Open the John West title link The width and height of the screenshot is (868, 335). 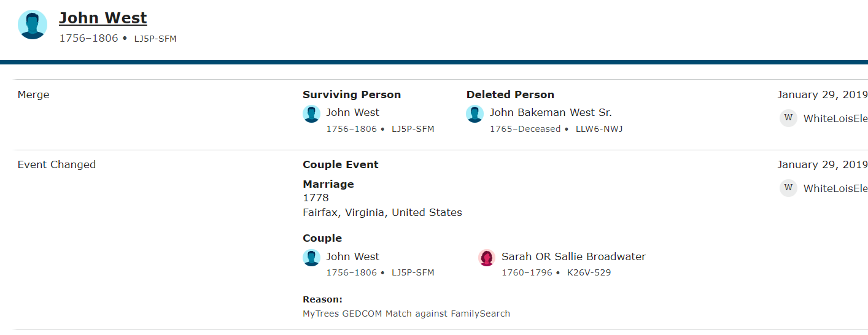(103, 18)
